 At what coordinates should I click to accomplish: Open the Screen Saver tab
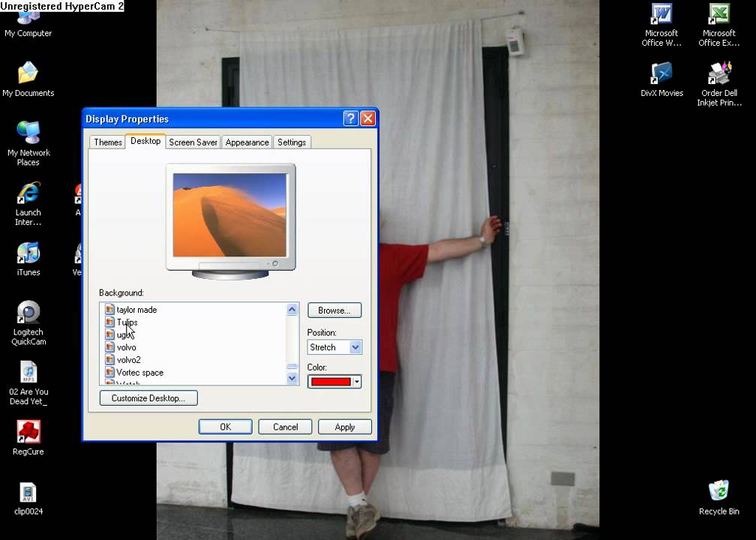click(x=193, y=142)
